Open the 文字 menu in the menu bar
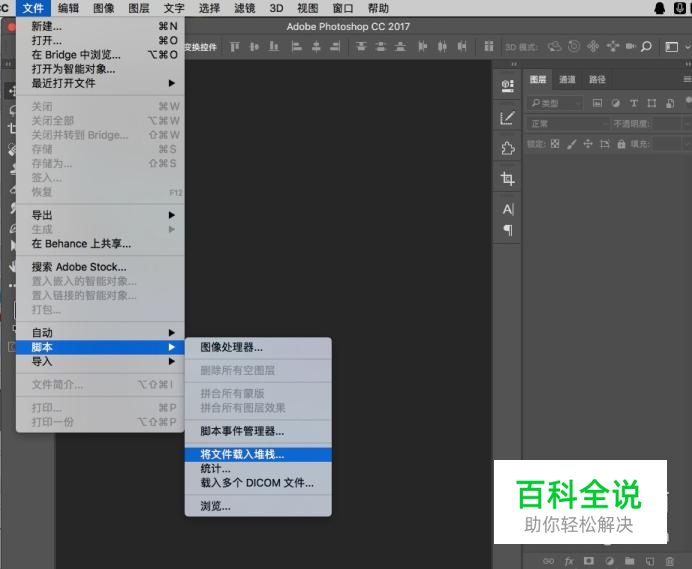 point(174,8)
